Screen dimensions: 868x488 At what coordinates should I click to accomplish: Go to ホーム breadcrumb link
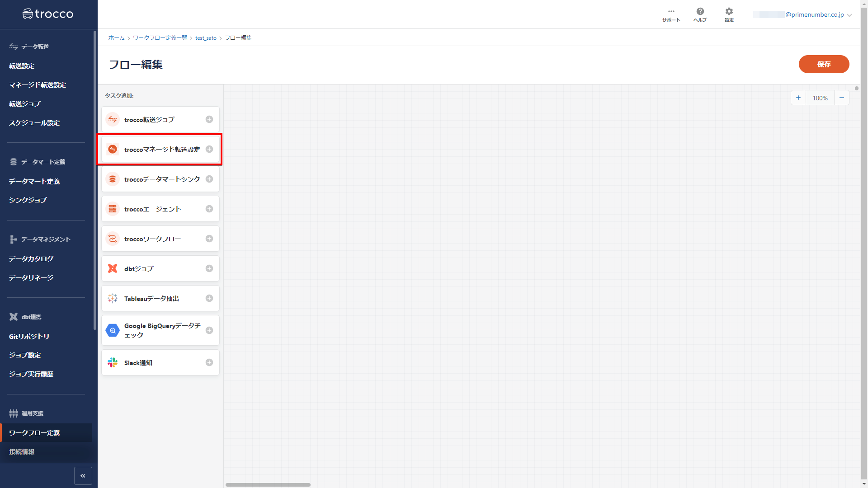tap(116, 38)
